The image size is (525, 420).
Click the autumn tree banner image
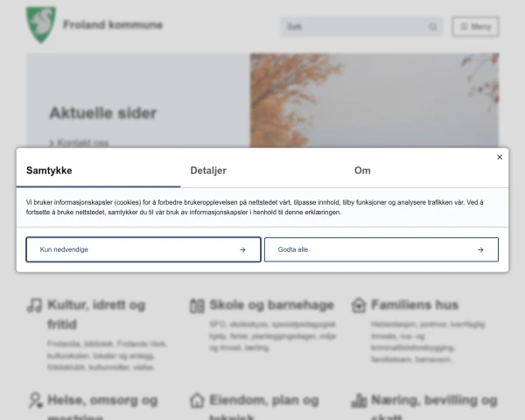(x=374, y=100)
